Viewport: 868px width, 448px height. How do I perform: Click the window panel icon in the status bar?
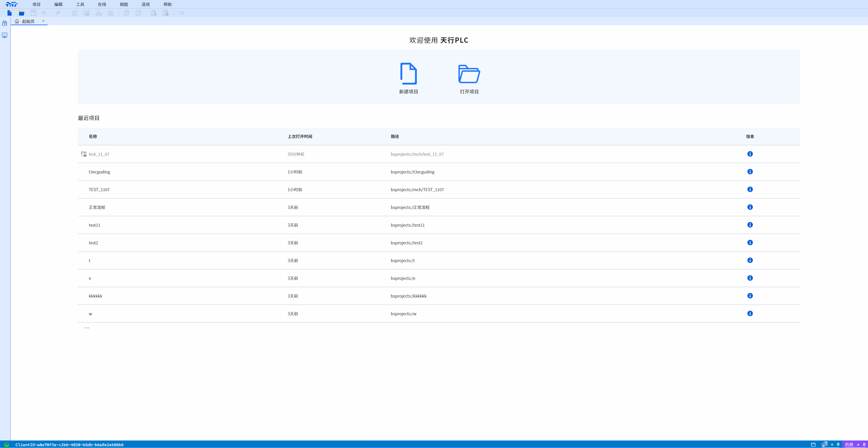tap(813, 445)
